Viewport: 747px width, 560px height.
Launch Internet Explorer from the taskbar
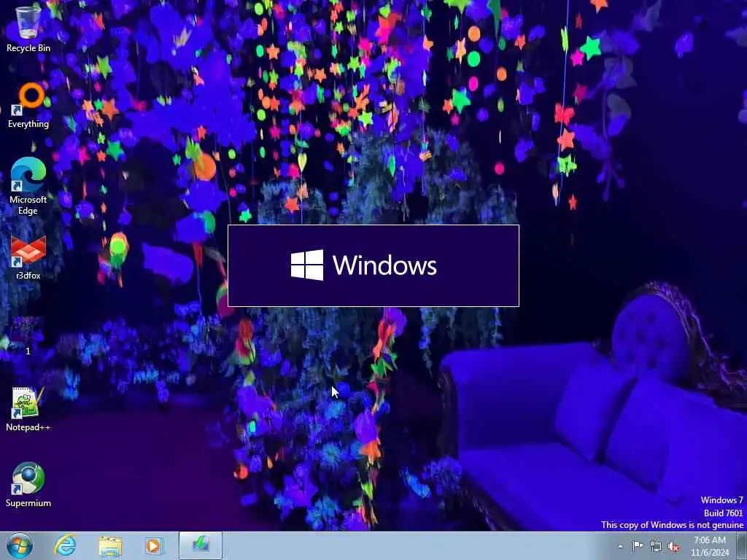(x=65, y=545)
